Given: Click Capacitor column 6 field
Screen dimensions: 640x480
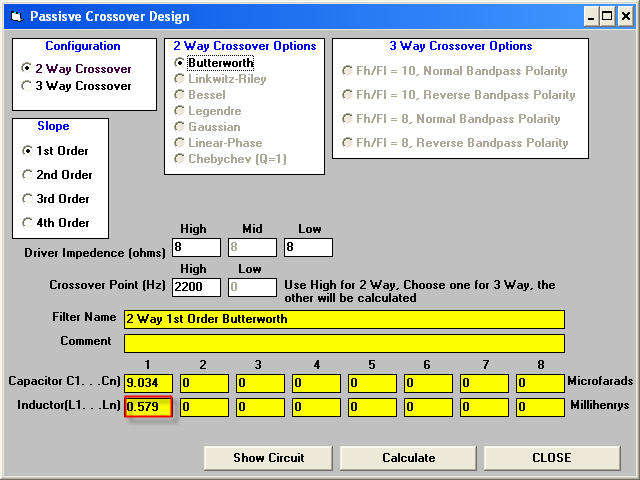Looking at the screenshot, I should pyautogui.click(x=428, y=383).
